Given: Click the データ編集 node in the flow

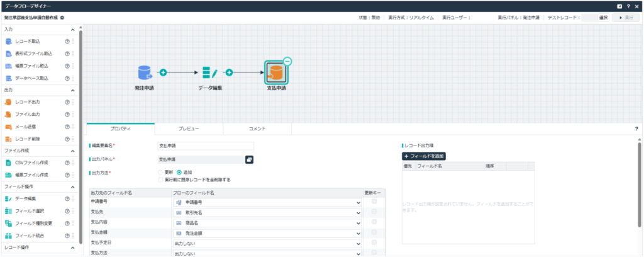Looking at the screenshot, I should click(209, 73).
